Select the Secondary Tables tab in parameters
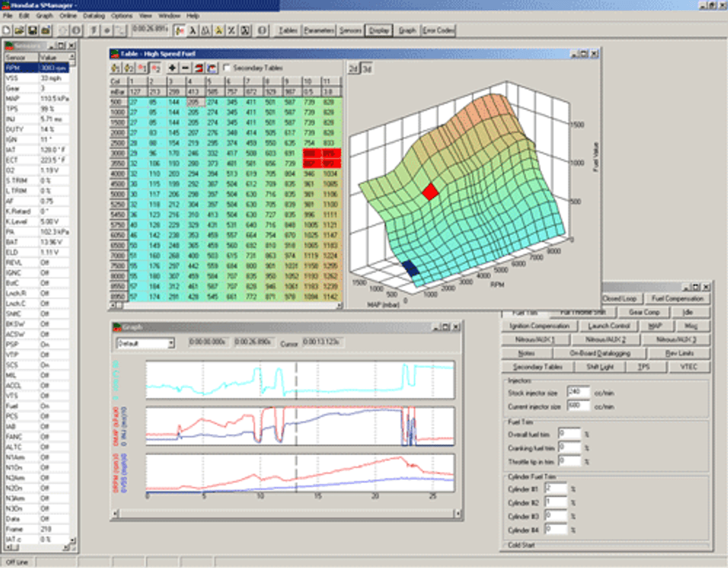The width and height of the screenshot is (728, 568). coord(537,367)
